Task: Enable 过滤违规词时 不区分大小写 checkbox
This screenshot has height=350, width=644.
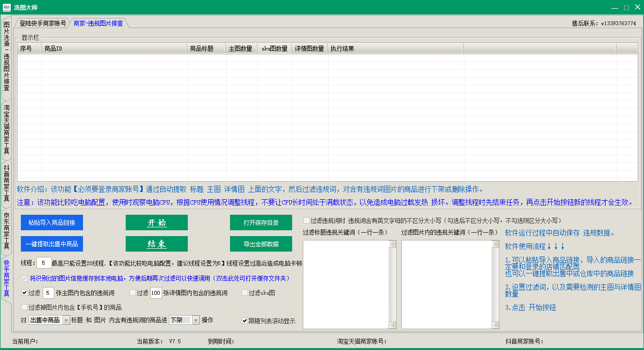Action: click(x=306, y=221)
